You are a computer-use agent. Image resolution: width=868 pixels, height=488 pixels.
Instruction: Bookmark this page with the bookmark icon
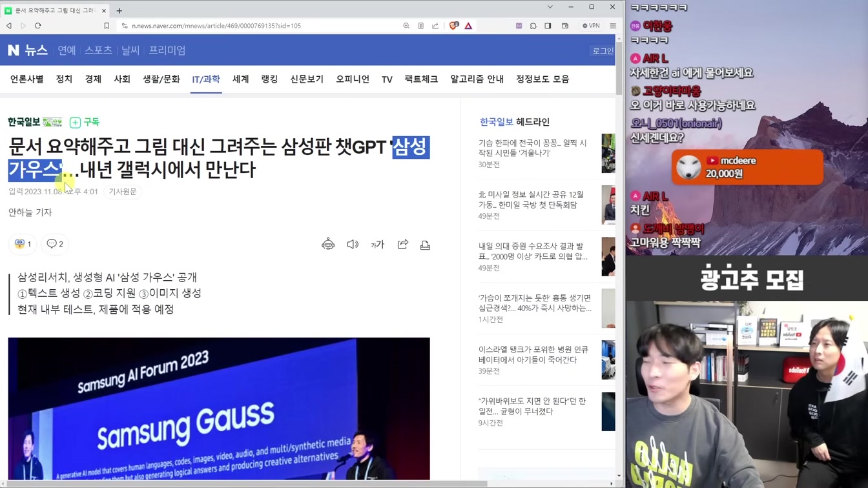coord(107,26)
